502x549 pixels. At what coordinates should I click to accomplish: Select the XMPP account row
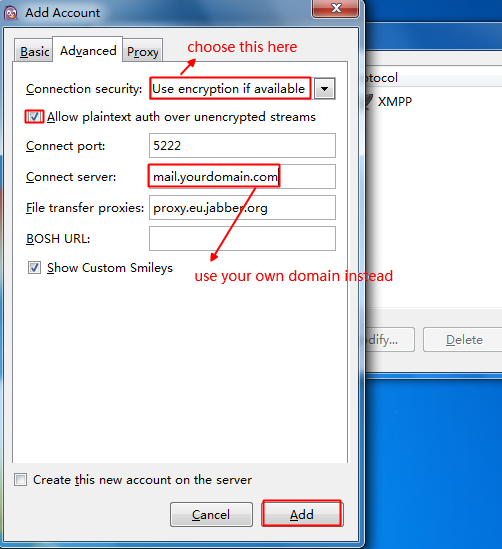(x=433, y=102)
